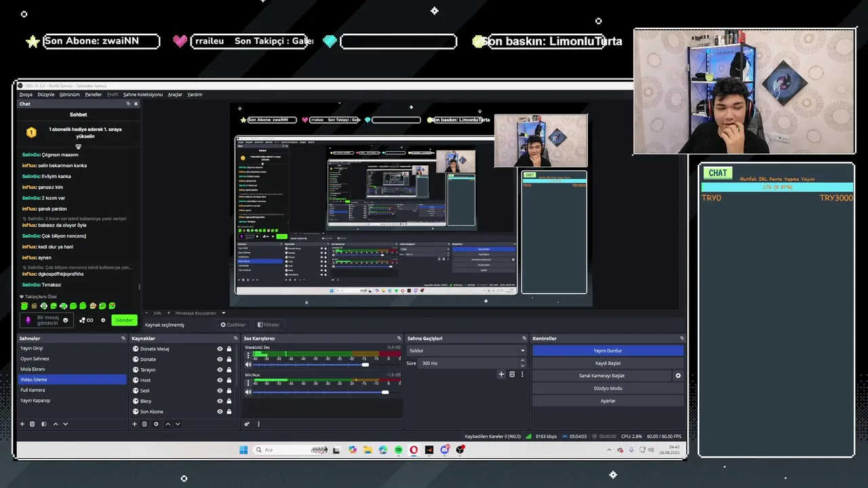Toggle visibility of Tarayıcı source

coord(220,370)
